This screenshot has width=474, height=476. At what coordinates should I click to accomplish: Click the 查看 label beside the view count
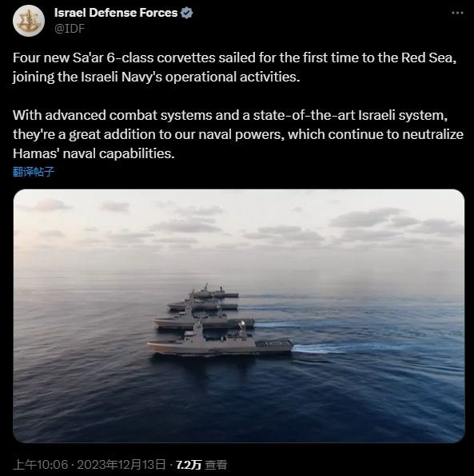coord(216,465)
